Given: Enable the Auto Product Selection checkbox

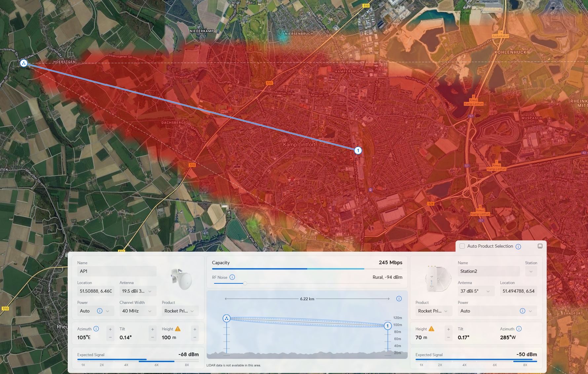Looking at the screenshot, I should coord(462,246).
